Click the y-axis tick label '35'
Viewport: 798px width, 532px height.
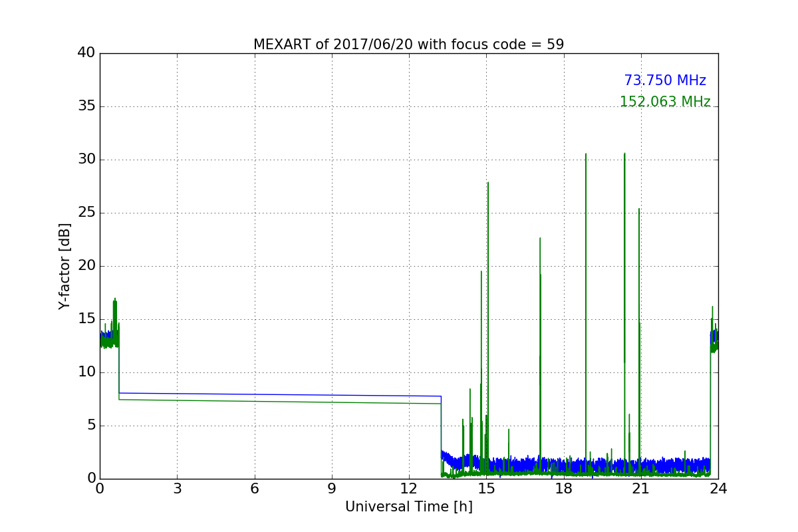click(86, 106)
